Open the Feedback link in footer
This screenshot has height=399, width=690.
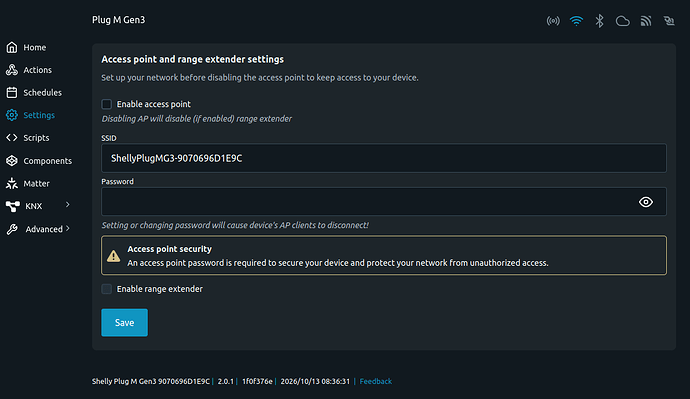click(x=375, y=381)
